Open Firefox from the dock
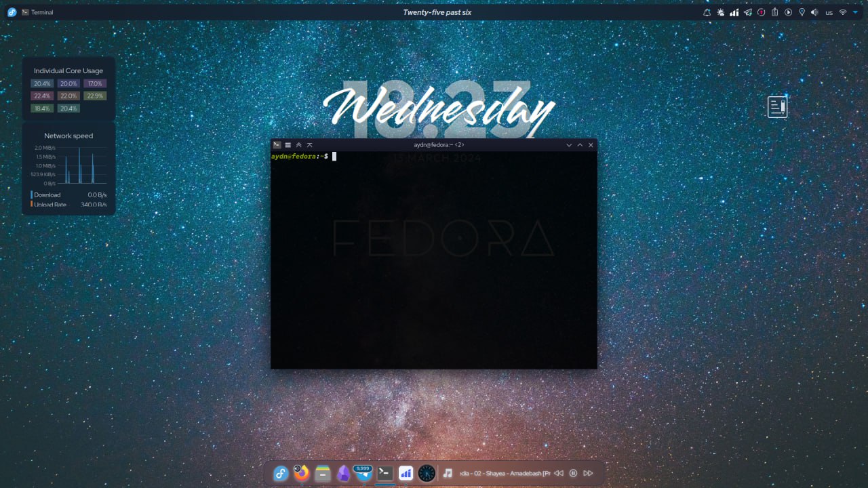The width and height of the screenshot is (868, 488). click(302, 473)
